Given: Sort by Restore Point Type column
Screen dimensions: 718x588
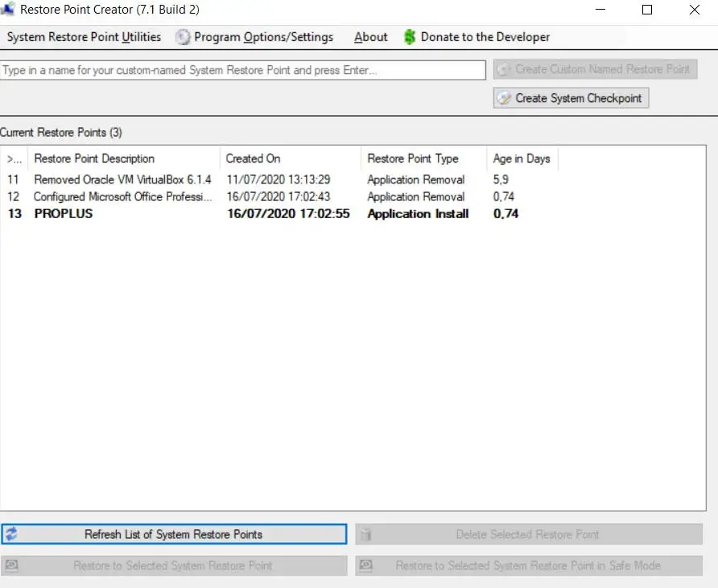Looking at the screenshot, I should pyautogui.click(x=423, y=158).
